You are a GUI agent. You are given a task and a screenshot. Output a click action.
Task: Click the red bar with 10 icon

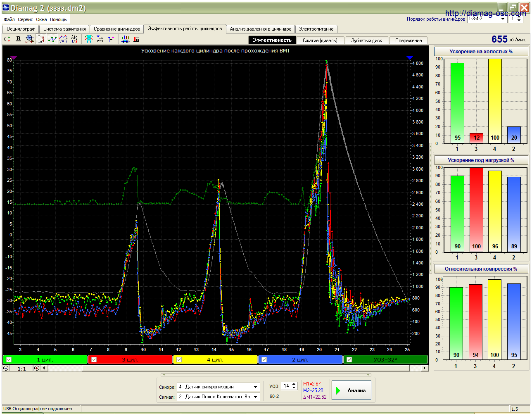(136, 39)
